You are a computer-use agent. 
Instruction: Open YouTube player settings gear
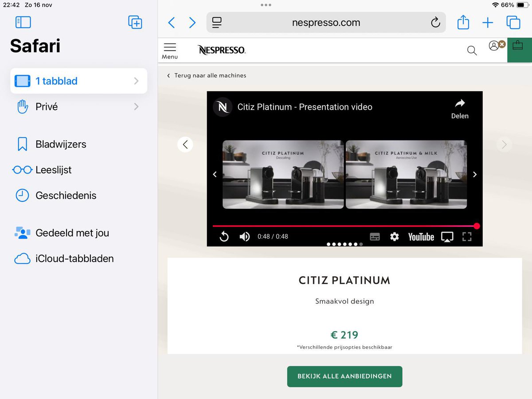(x=395, y=237)
